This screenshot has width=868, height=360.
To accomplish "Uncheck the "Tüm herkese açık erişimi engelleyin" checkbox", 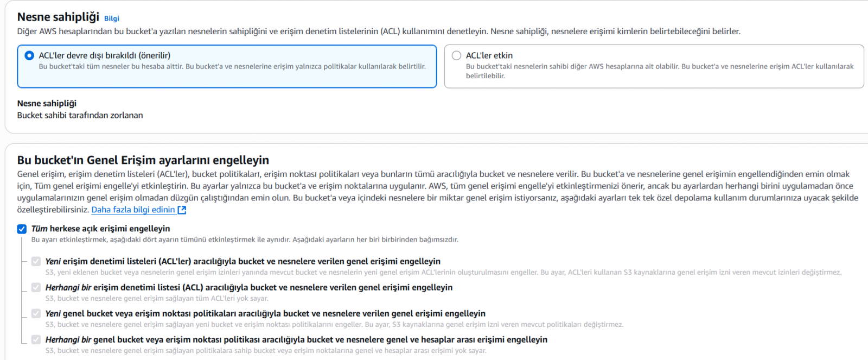I will 22,229.
